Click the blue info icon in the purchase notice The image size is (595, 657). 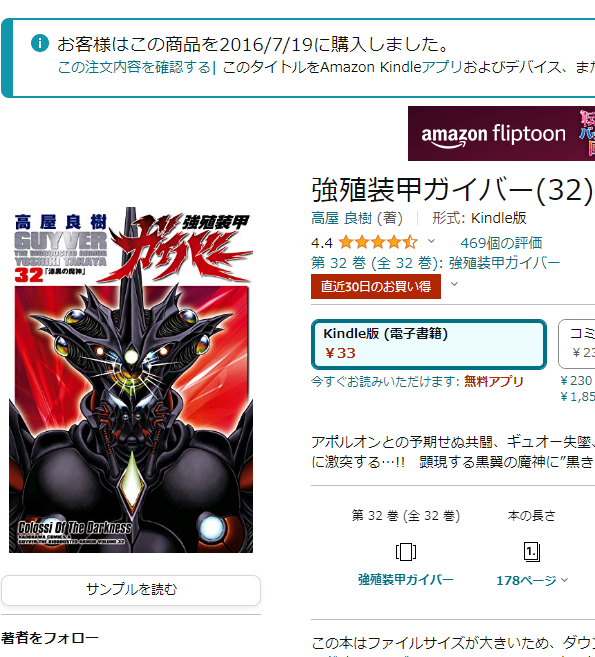40,43
